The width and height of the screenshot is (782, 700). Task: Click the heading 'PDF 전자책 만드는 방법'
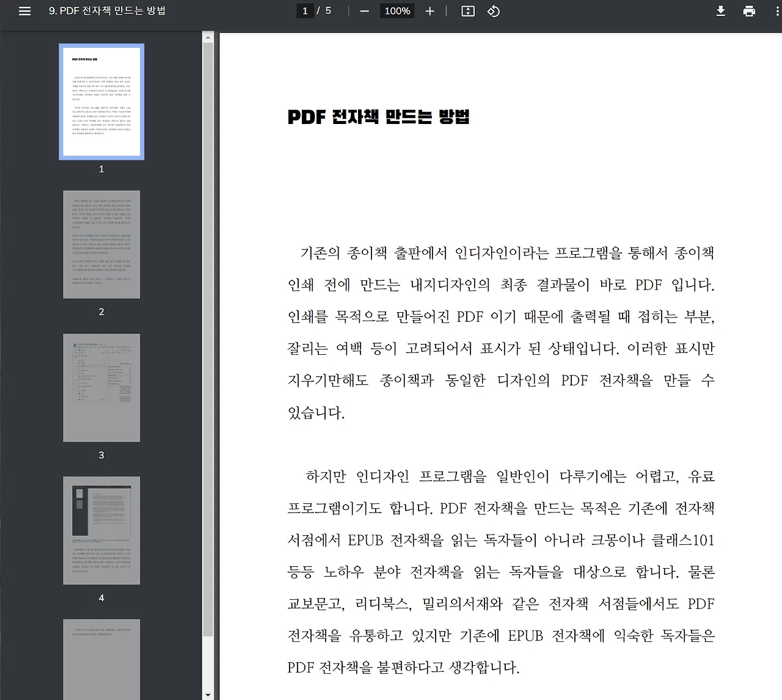pos(379,117)
